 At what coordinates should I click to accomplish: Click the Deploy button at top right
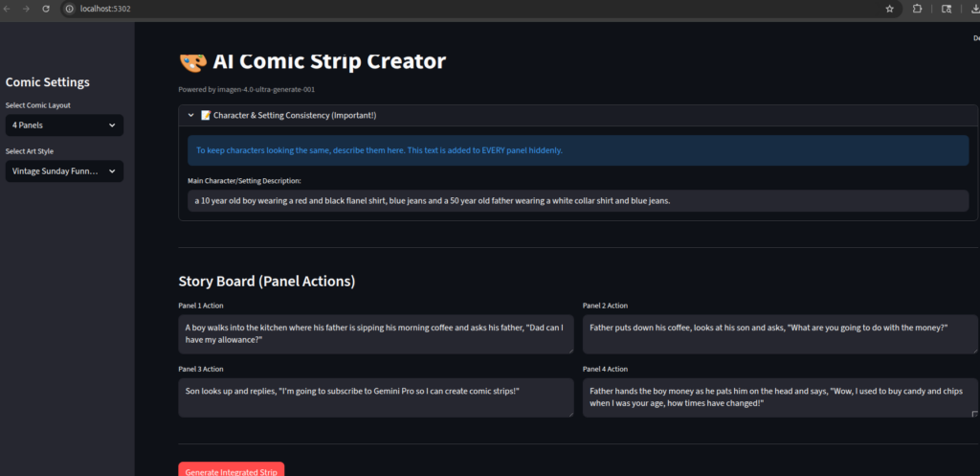975,38
